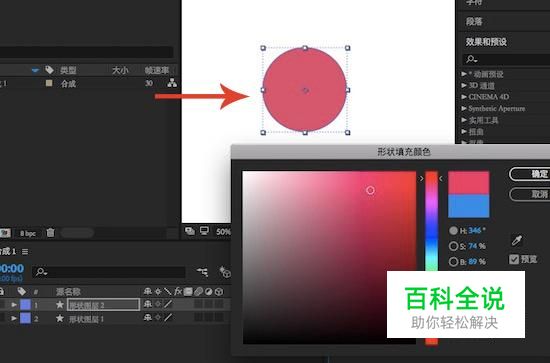Expand the 实用工具 effects category

(x=464, y=120)
